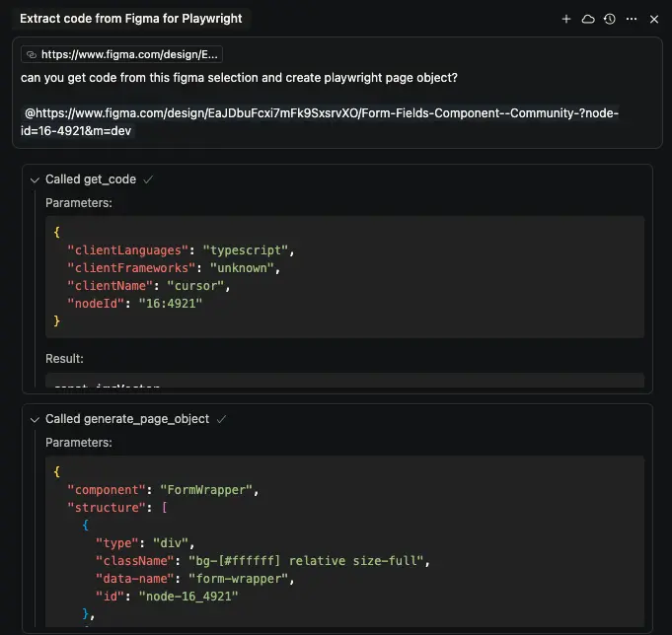Select the Extract code from Figma chat tab
The height and width of the screenshot is (635, 672).
[x=131, y=19]
